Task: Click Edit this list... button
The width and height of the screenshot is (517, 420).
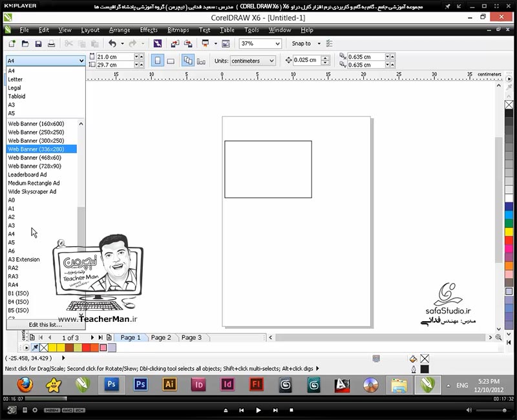Action: (x=45, y=325)
